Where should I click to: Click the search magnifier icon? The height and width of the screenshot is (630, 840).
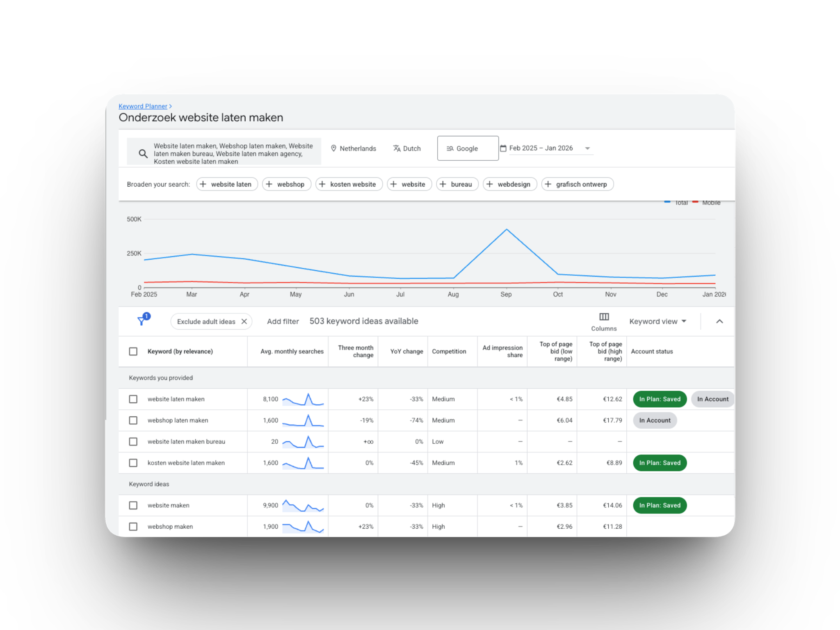click(x=143, y=154)
